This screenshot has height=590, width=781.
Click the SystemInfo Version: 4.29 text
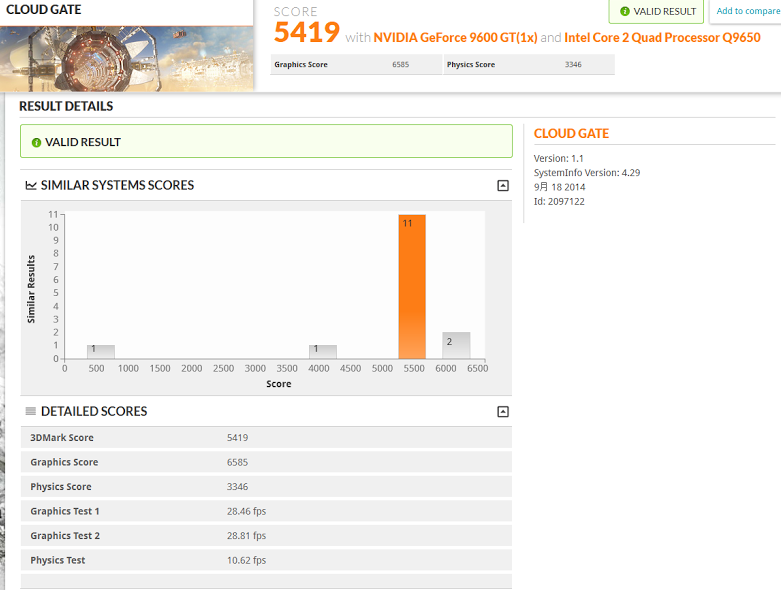[587, 173]
